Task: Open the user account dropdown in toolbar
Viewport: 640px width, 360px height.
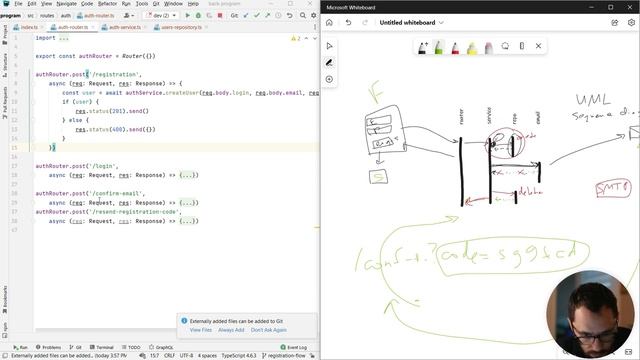Action: pyautogui.click(x=129, y=16)
